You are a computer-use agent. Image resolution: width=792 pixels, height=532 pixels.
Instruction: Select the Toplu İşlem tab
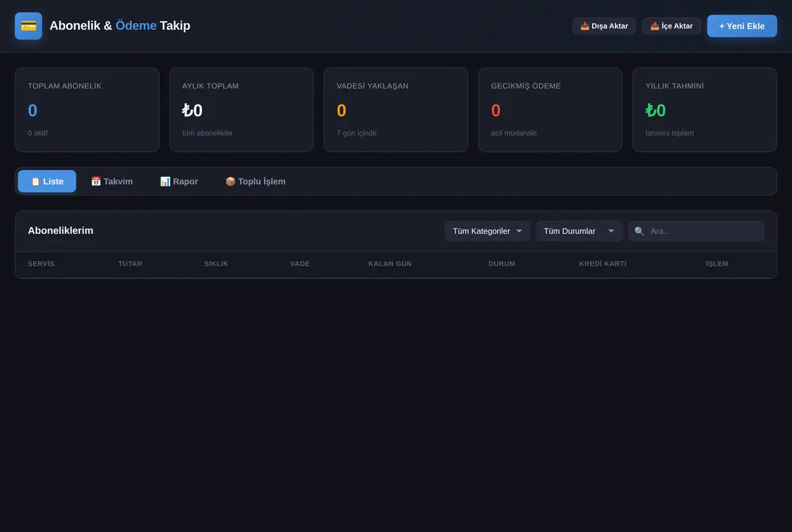coord(255,182)
